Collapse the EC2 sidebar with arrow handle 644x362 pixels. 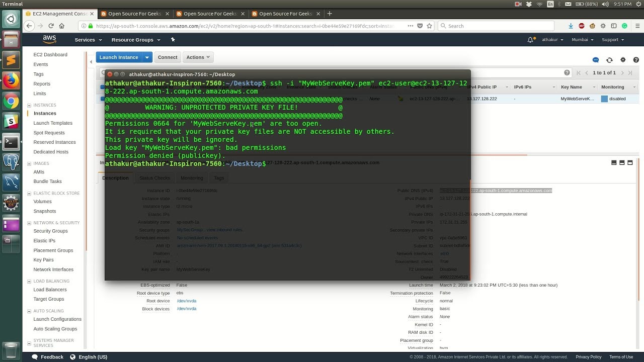pyautogui.click(x=91, y=62)
